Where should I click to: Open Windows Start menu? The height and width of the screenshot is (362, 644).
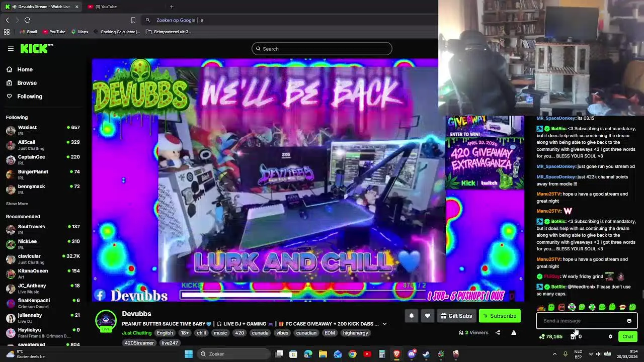coord(189,354)
